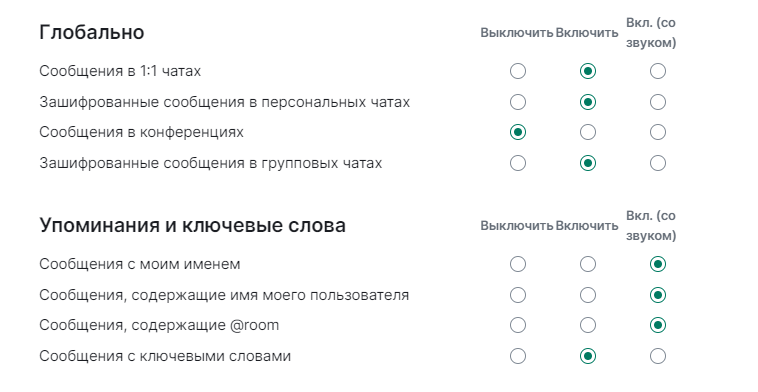Click the Упоминания и ключевые слова heading
The image size is (758, 392).
[x=192, y=226]
